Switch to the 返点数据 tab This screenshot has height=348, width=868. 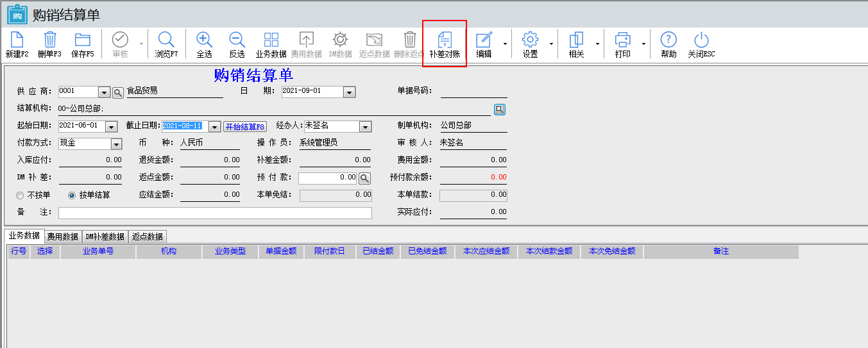148,236
